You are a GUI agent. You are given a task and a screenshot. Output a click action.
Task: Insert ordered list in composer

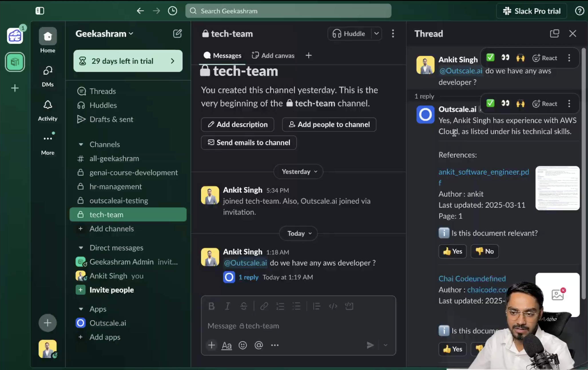(280, 306)
